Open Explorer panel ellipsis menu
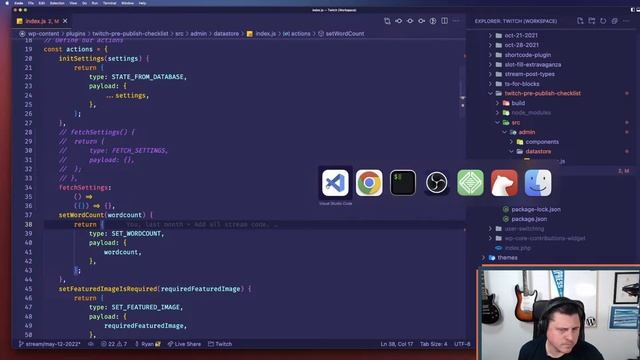Screen dimensions: 640x360 (x=626, y=21)
